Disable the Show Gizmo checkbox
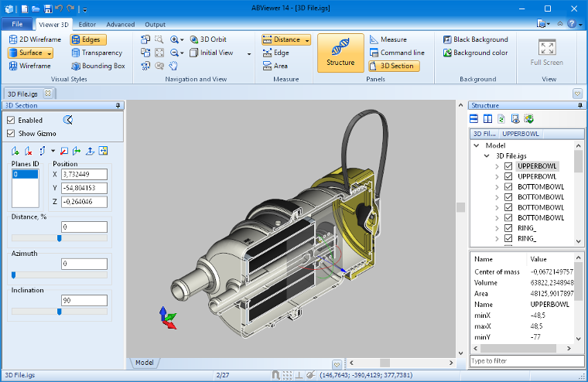Image resolution: width=588 pixels, height=382 pixels. (11, 133)
